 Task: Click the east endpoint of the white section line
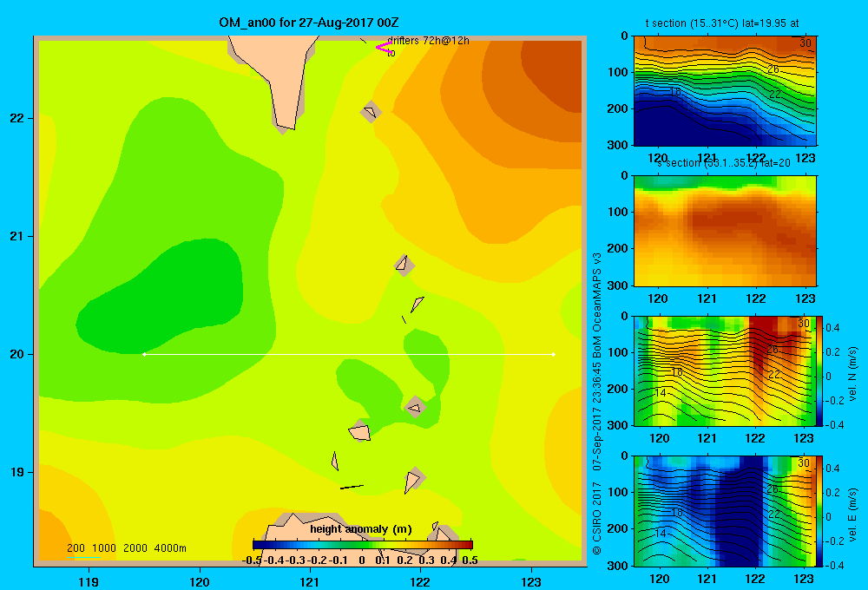coord(554,354)
